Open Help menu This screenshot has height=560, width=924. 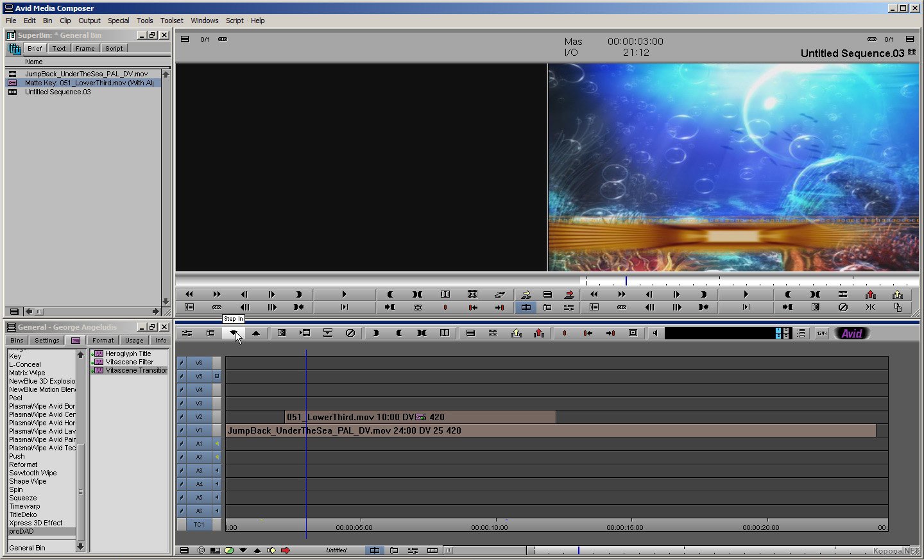click(x=257, y=21)
